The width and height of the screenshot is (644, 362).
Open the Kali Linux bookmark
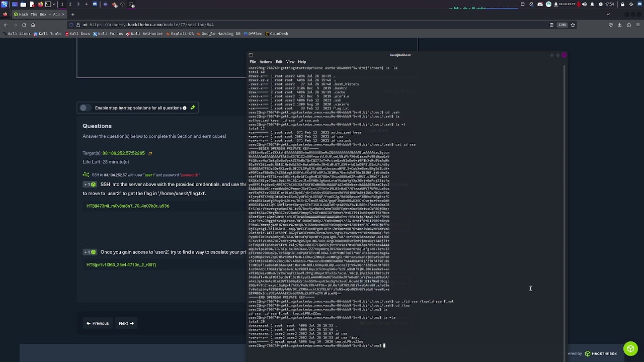click(x=18, y=34)
